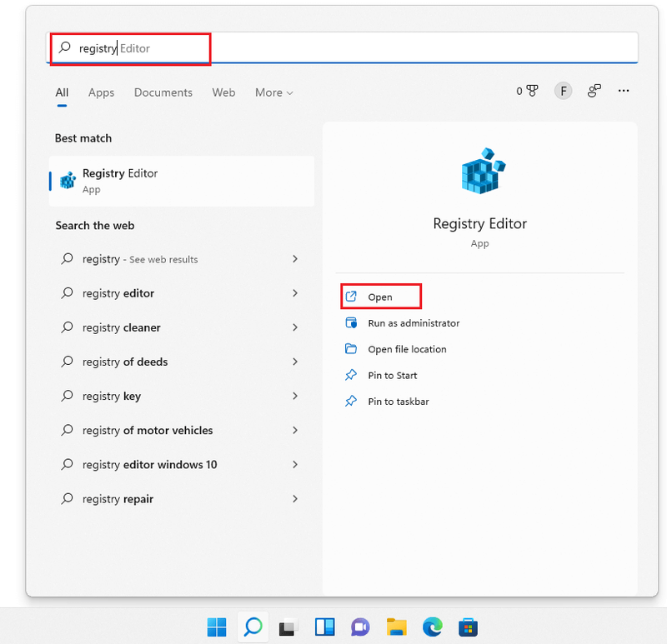Expand the More dropdown
Viewport: 667px width, 644px height.
coord(274,92)
